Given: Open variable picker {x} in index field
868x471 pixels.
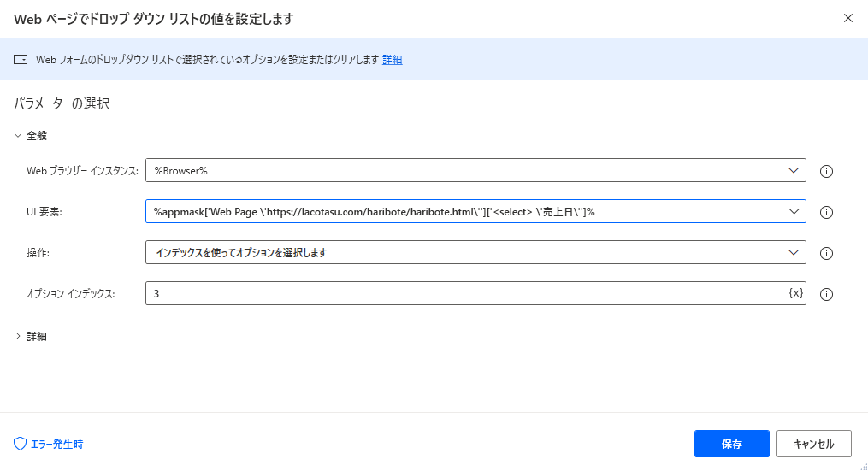Looking at the screenshot, I should tap(795, 293).
